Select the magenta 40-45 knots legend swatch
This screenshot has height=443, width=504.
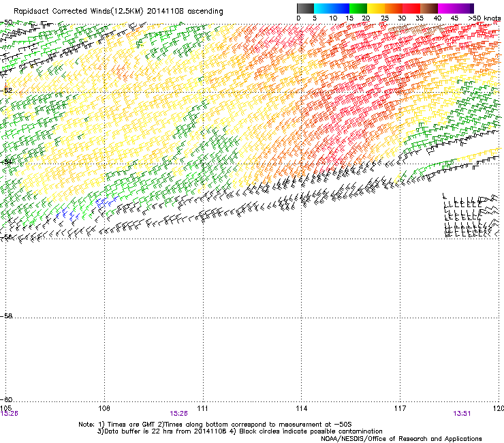click(x=447, y=8)
